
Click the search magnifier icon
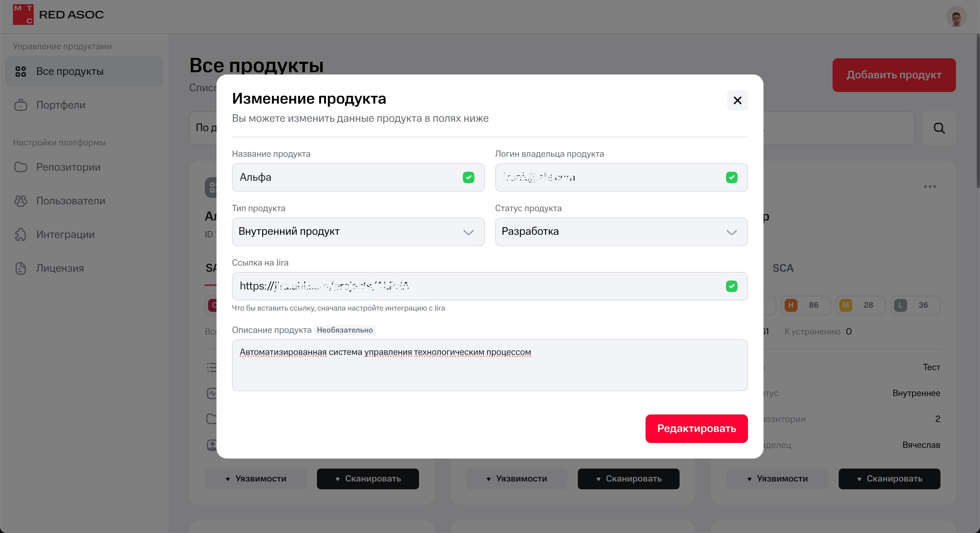click(939, 128)
